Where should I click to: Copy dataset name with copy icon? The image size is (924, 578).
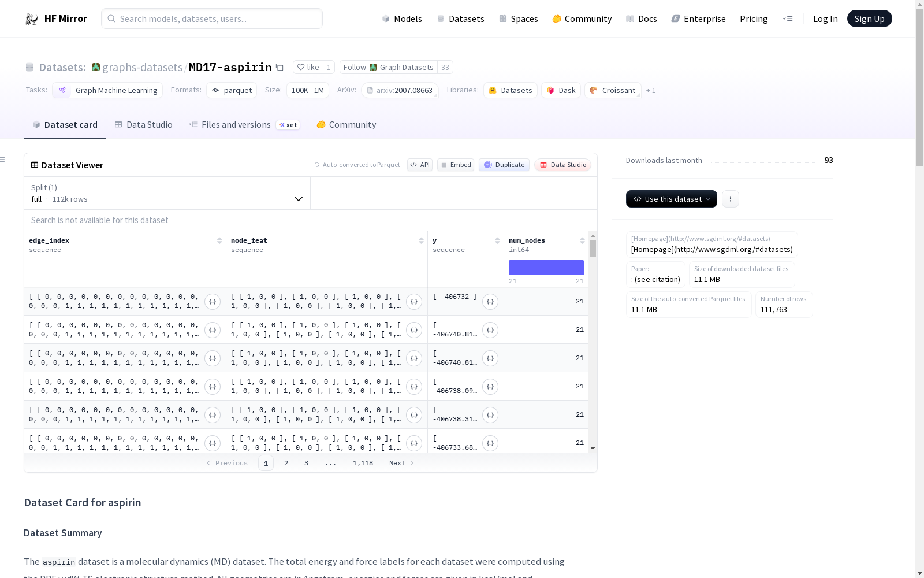point(280,67)
